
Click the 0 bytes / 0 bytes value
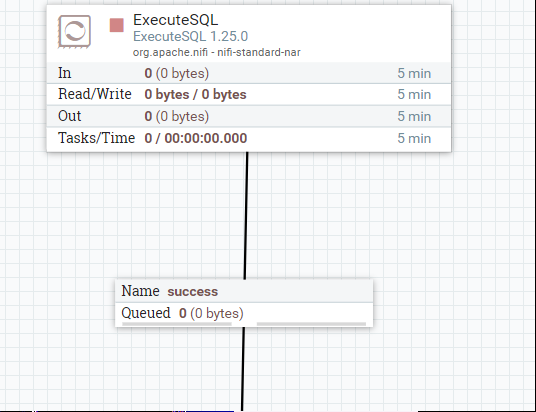(195, 94)
